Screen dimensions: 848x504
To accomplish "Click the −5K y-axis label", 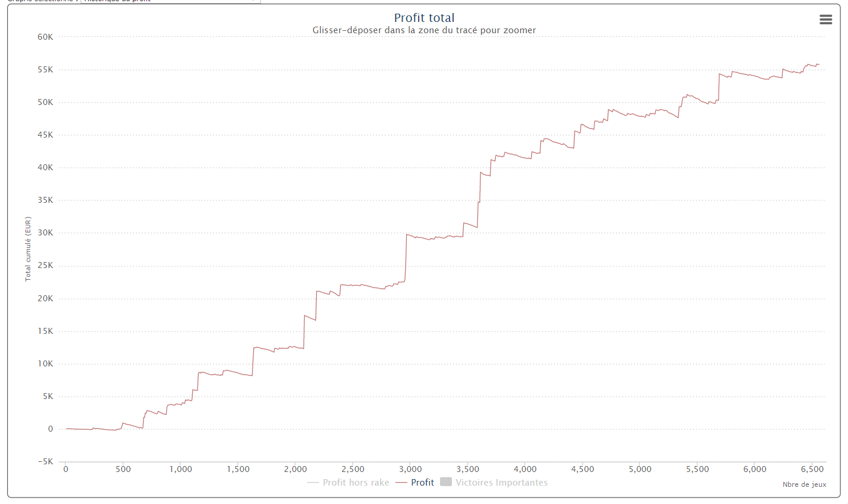I will point(45,461).
